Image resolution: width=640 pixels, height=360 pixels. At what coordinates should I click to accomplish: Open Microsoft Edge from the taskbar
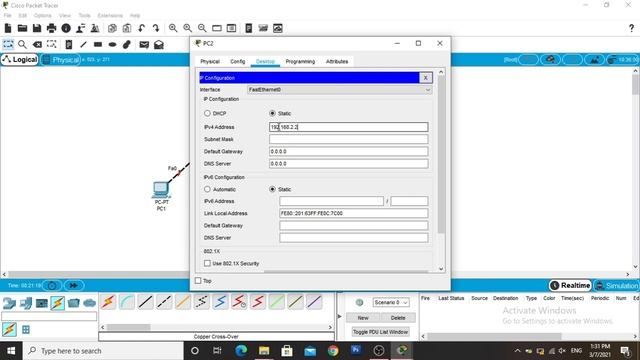coord(241,351)
